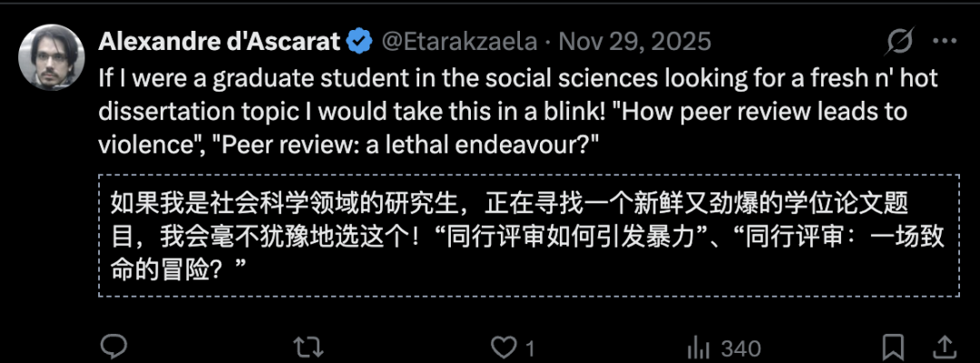Click the 340 views count

pyautogui.click(x=740, y=348)
